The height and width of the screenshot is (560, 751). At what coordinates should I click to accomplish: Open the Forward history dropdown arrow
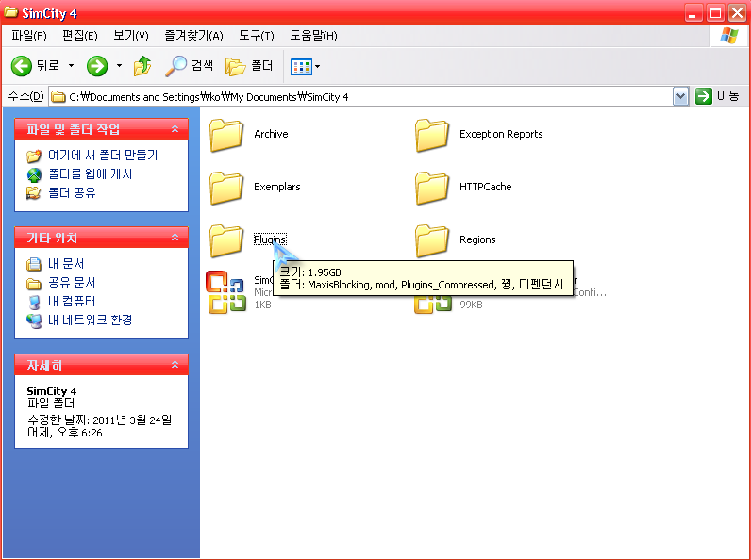(119, 66)
